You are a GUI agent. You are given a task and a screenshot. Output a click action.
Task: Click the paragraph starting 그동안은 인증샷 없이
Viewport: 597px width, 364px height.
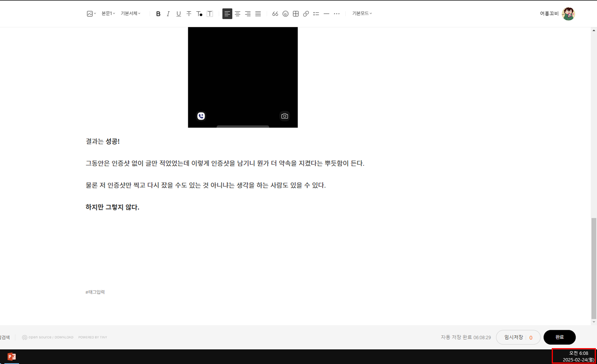coord(225,163)
